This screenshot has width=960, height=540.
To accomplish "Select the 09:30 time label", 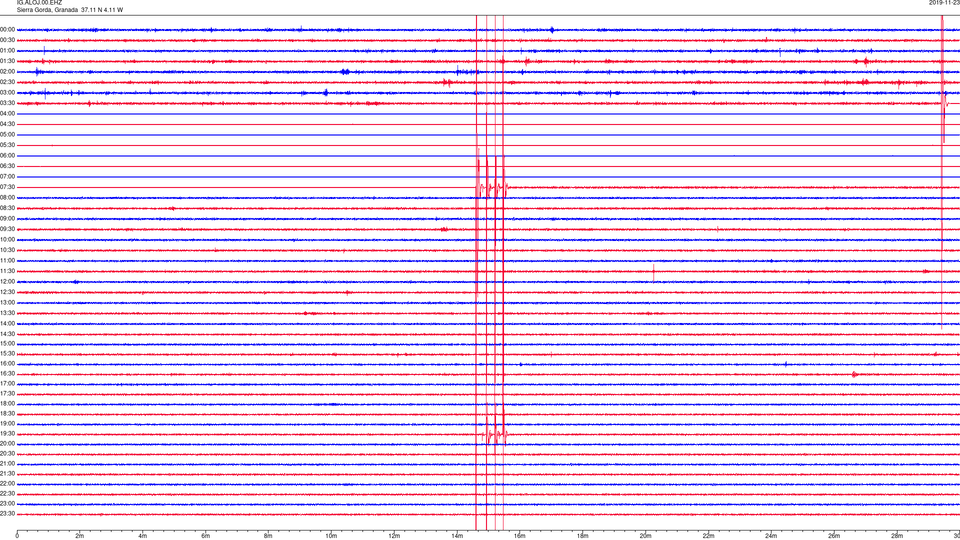I will pyautogui.click(x=8, y=229).
